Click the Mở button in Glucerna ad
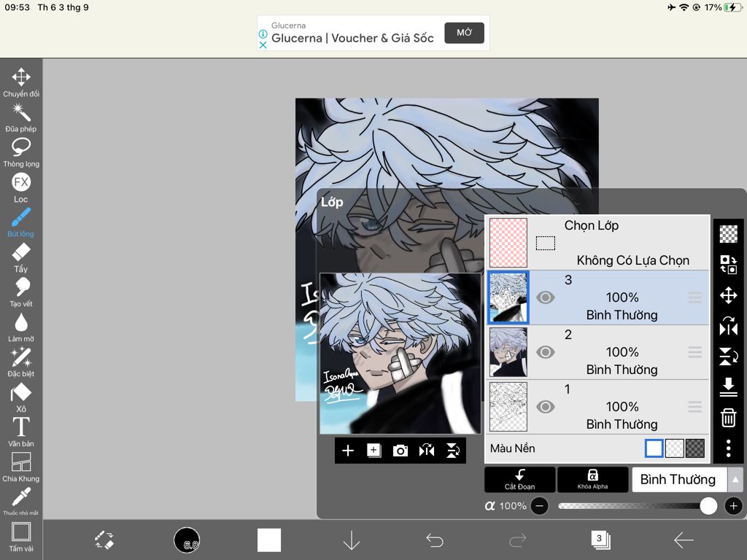The image size is (747, 560). click(464, 33)
